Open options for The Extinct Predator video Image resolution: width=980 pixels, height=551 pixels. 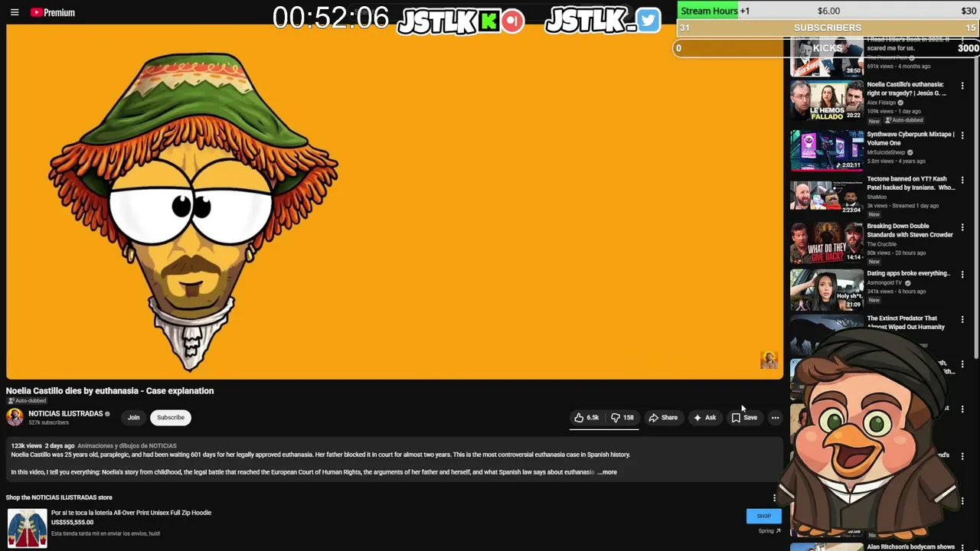click(962, 319)
